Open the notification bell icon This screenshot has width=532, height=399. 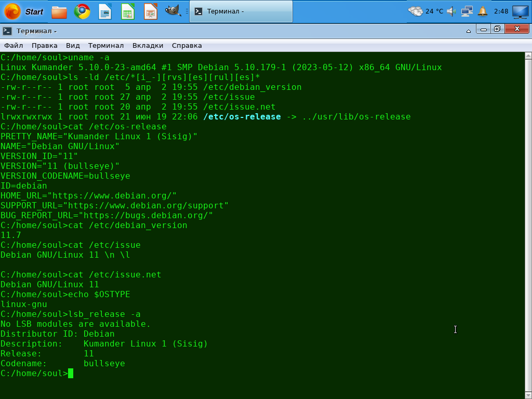(x=483, y=11)
